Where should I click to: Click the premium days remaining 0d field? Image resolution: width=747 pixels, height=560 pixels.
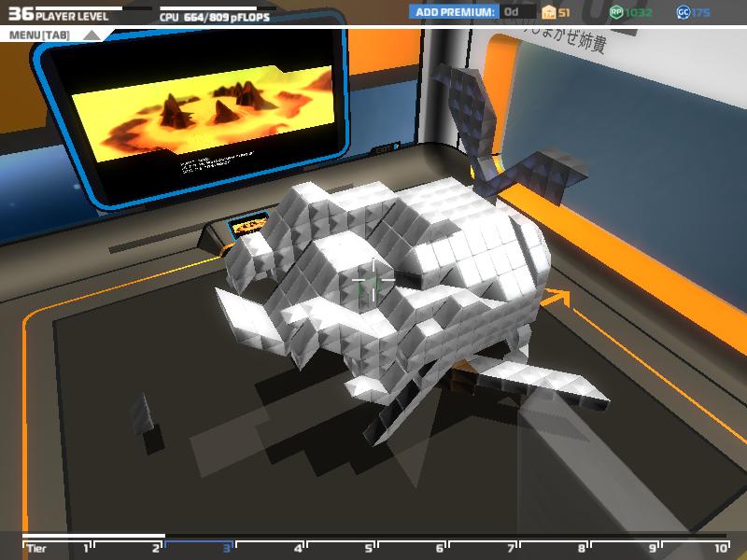point(517,12)
